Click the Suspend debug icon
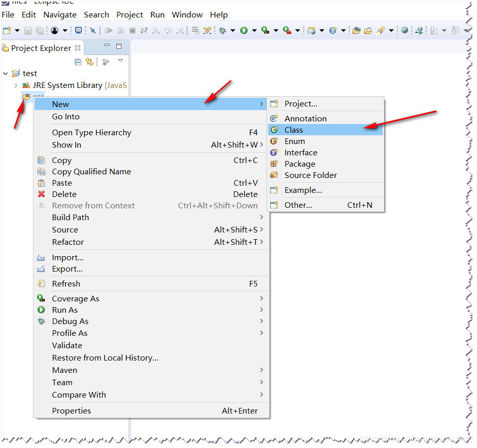477x448 pixels. pos(121,30)
